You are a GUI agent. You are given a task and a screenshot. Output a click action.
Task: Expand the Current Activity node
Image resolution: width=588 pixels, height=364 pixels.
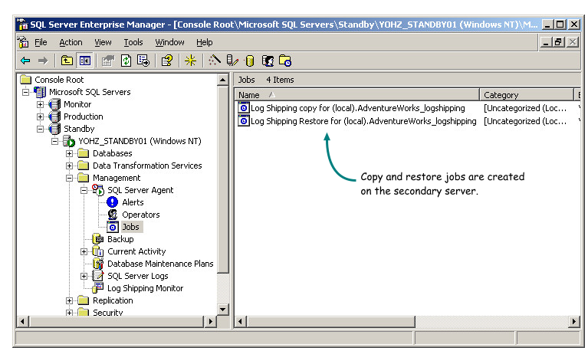[84, 252]
